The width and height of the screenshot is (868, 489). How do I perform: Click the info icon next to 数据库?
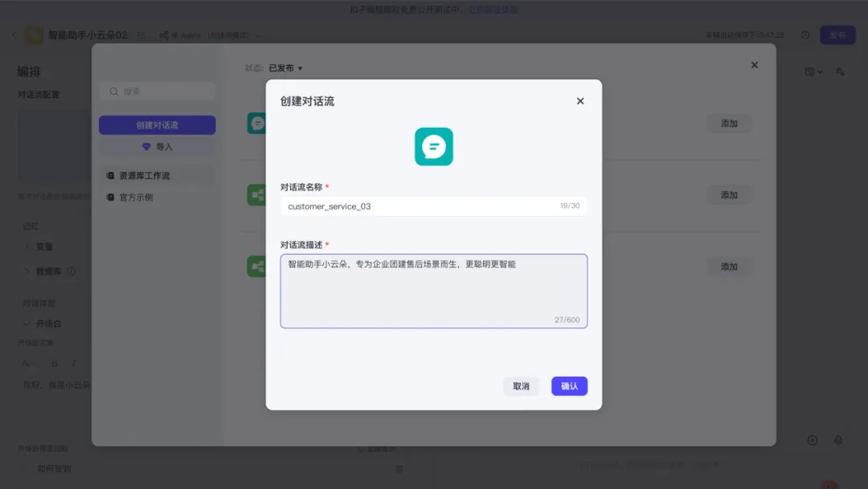tap(72, 271)
